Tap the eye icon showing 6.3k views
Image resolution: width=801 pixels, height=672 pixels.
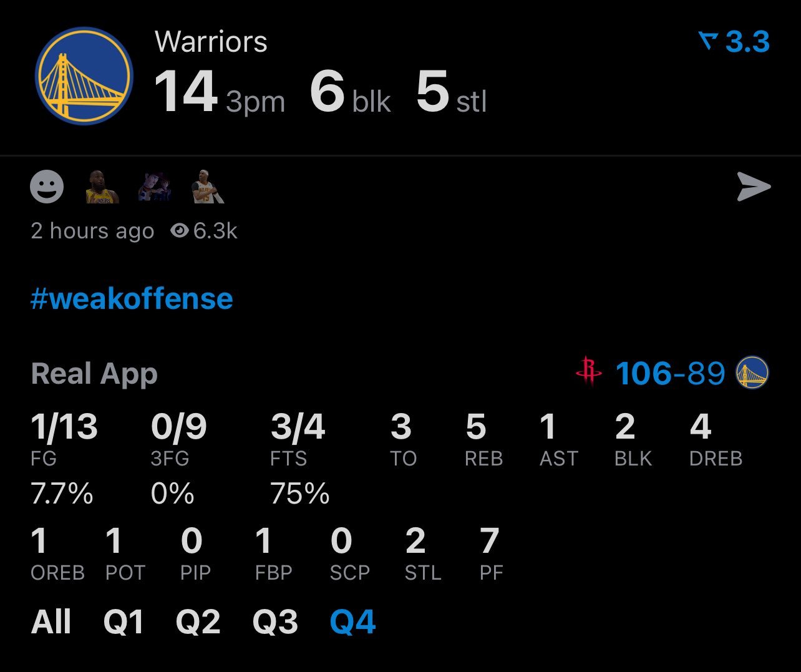tap(180, 231)
